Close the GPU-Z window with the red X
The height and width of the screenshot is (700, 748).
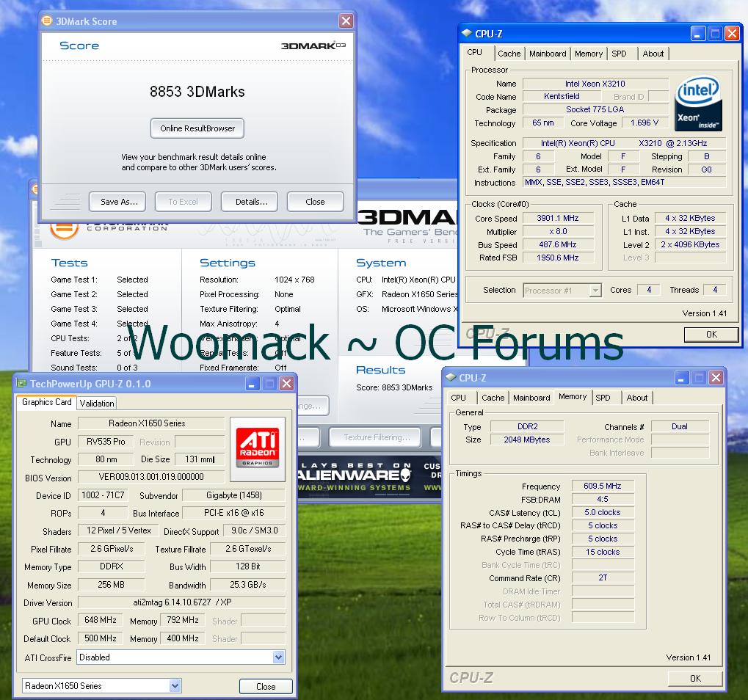click(x=286, y=383)
